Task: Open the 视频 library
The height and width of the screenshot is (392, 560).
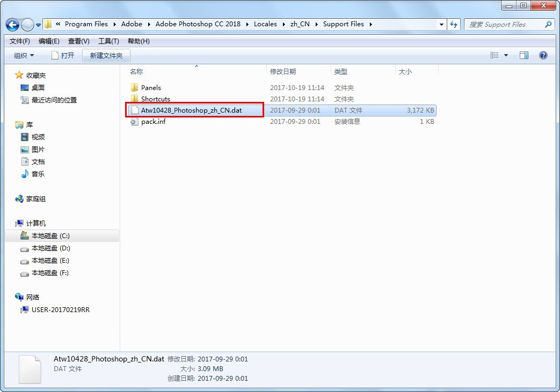Action: click(x=38, y=137)
